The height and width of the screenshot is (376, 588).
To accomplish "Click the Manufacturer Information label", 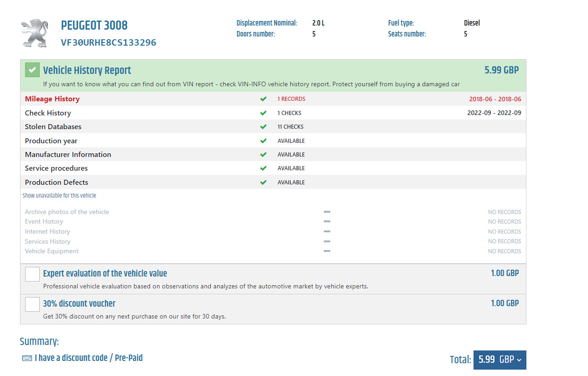I will [x=68, y=155].
